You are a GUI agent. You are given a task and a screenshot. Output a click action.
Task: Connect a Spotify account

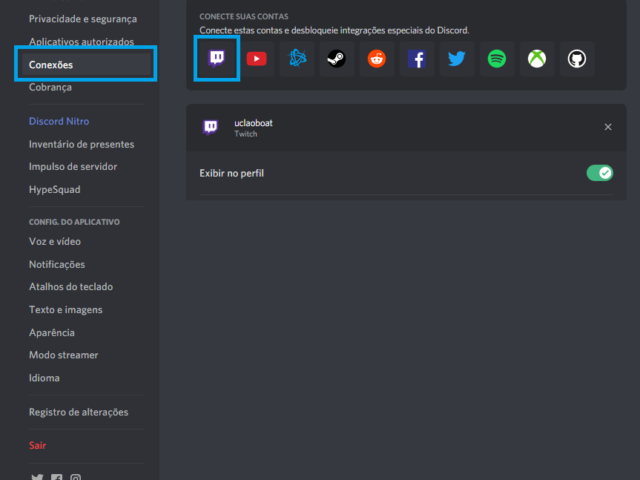[x=497, y=58]
